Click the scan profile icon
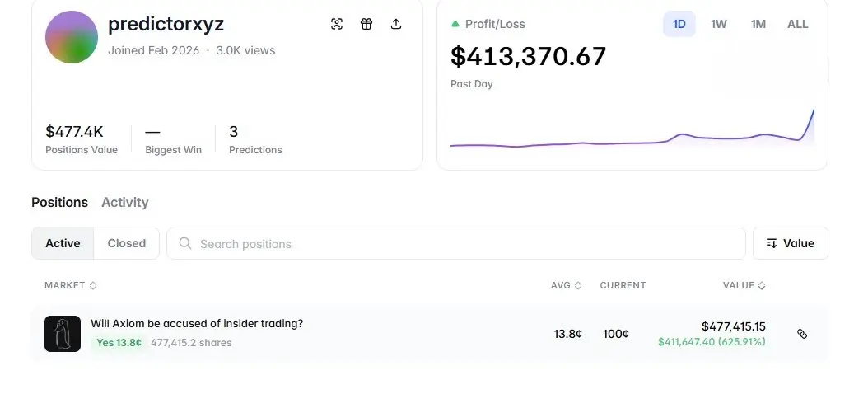The image size is (868, 394). click(337, 24)
